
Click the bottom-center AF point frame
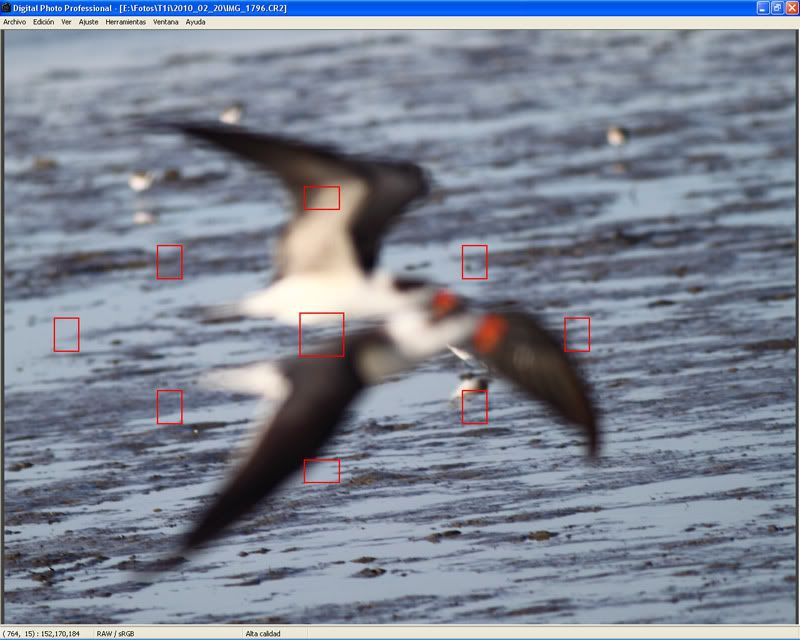[x=322, y=471]
